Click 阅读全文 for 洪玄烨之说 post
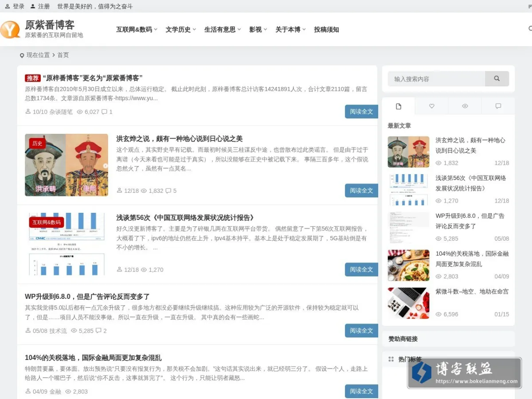Screen dimensions: 532x399 click(361, 191)
